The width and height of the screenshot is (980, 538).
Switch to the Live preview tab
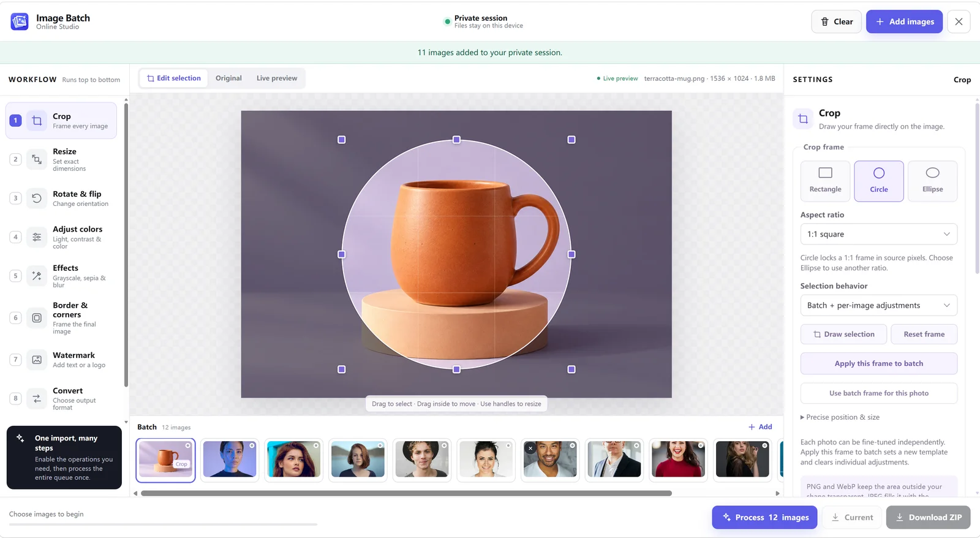point(277,78)
